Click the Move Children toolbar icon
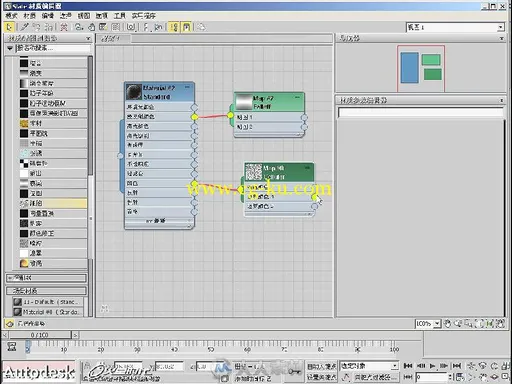The width and height of the screenshot is (512, 384). [79, 27]
